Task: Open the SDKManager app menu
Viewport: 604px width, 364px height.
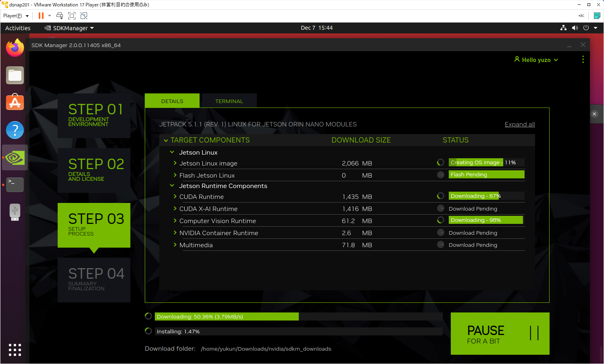Action: coord(69,28)
